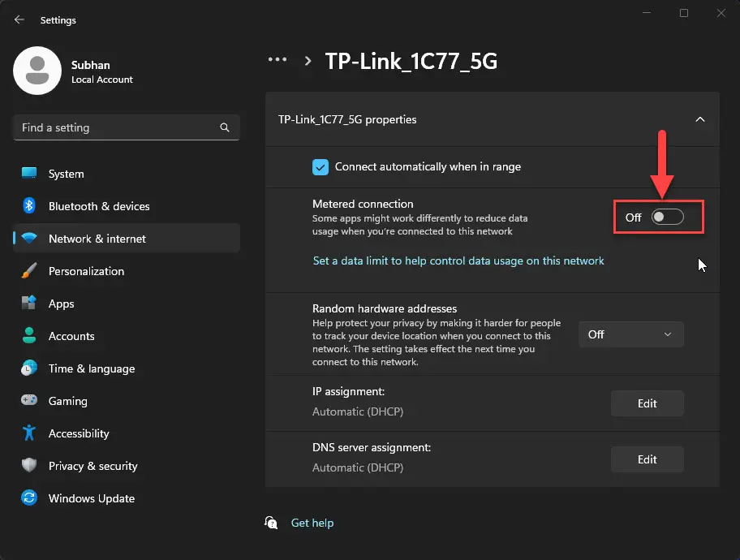Open Accessibility settings

(127, 433)
